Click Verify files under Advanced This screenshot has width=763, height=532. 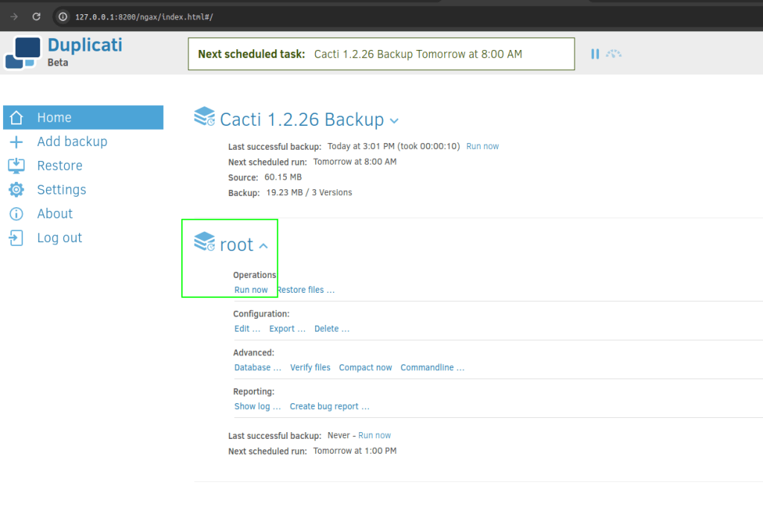point(310,367)
